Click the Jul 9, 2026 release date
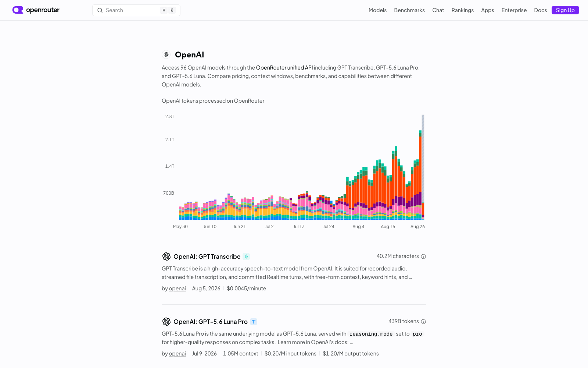This screenshot has width=588, height=368. coord(204,354)
